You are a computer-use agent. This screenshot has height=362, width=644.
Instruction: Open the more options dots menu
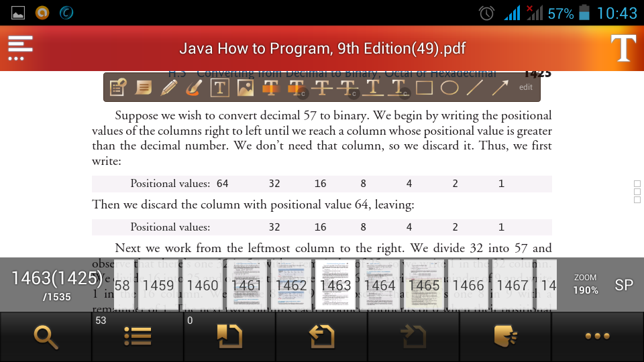pyautogui.click(x=598, y=337)
